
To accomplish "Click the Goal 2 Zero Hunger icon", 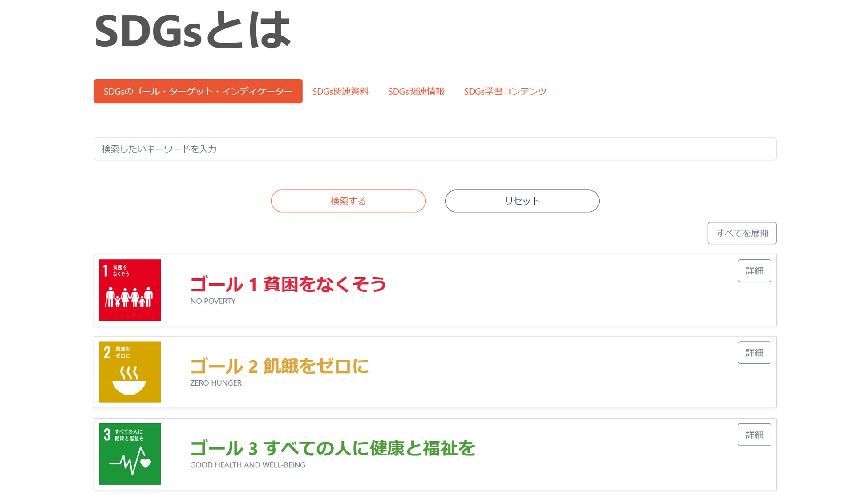I will [130, 371].
